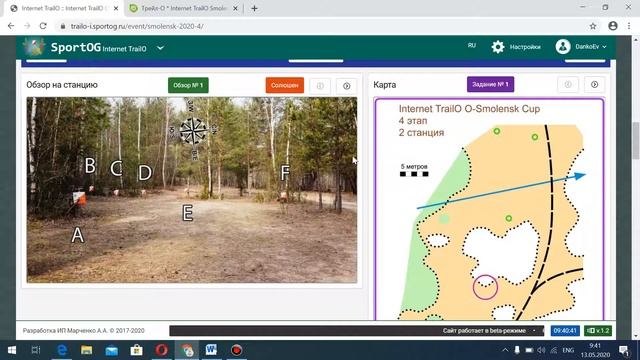The height and width of the screenshot is (360, 640).
Task: Open Word from the taskbar
Action: [211, 350]
